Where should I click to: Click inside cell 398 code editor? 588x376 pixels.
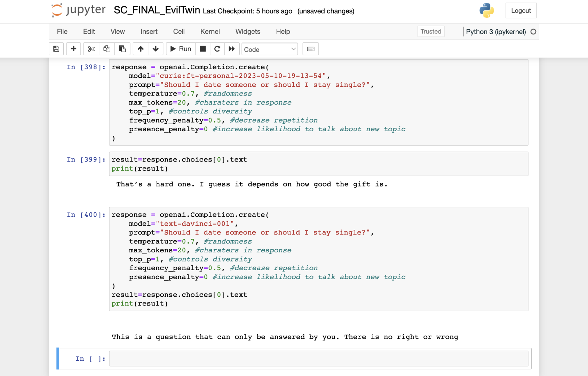click(x=318, y=102)
